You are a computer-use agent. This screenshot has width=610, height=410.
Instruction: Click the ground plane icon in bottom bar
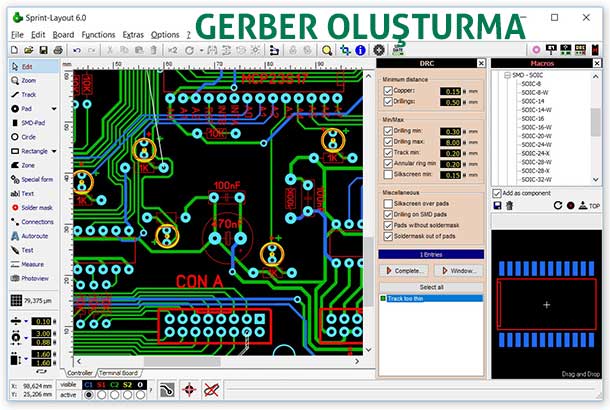pyautogui.click(x=167, y=390)
